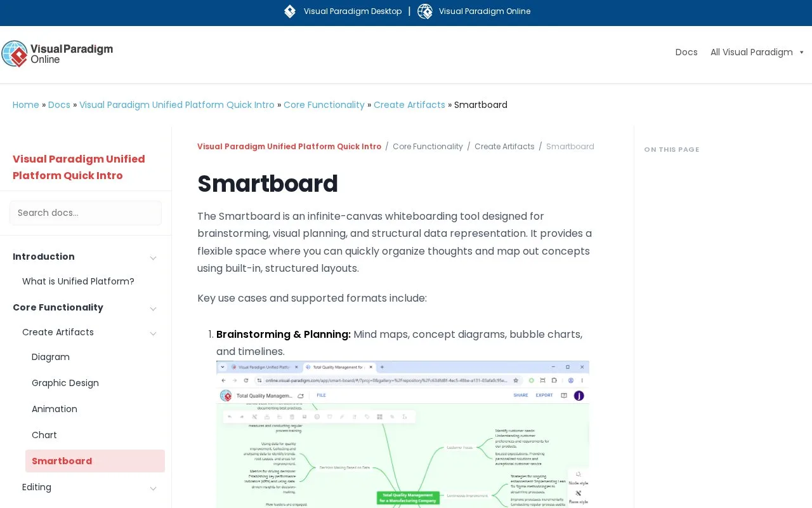Image resolution: width=812 pixels, height=508 pixels.
Task: Open sidebar title Visual Paradigm Unified Platform Quick Intro
Action: 79,167
